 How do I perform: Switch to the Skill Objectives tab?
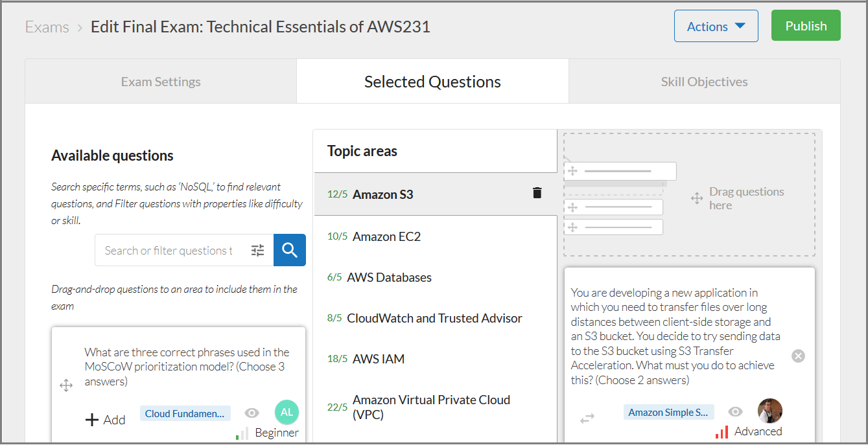[x=705, y=82]
